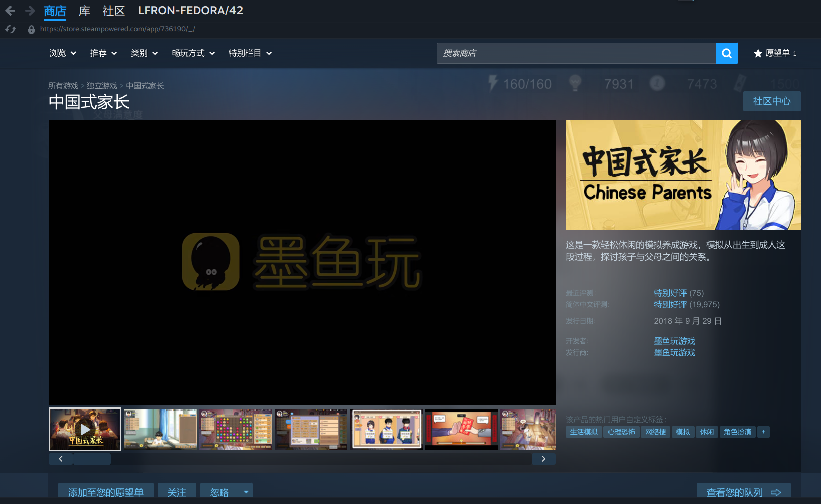This screenshot has width=821, height=504.
Task: Click the thumbnail strip scrollbar handle
Action: click(92, 459)
